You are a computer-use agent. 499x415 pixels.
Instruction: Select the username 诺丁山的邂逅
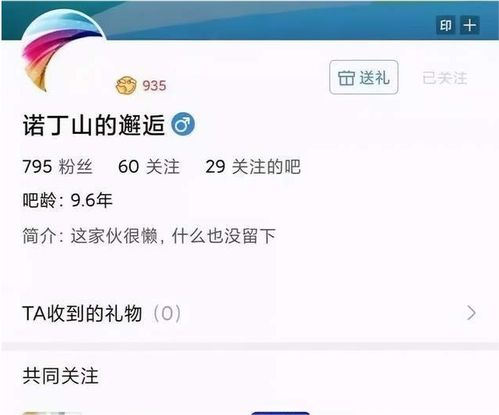[94, 125]
